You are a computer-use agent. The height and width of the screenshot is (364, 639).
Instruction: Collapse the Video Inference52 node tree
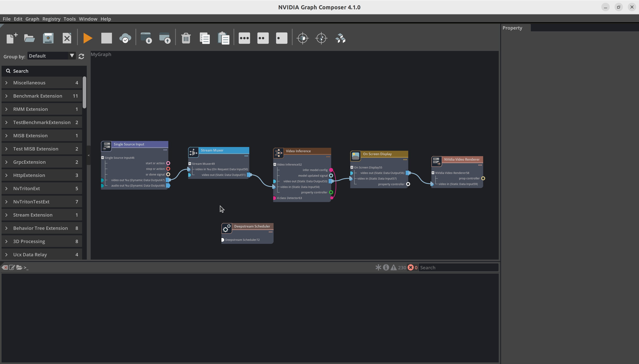tap(275, 164)
